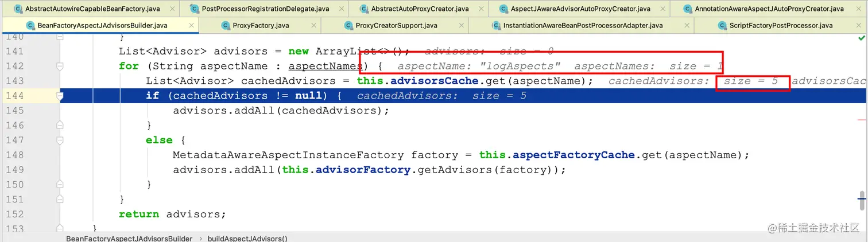Click fold end marker at line 151
The width and height of the screenshot is (868, 242).
[x=60, y=199]
